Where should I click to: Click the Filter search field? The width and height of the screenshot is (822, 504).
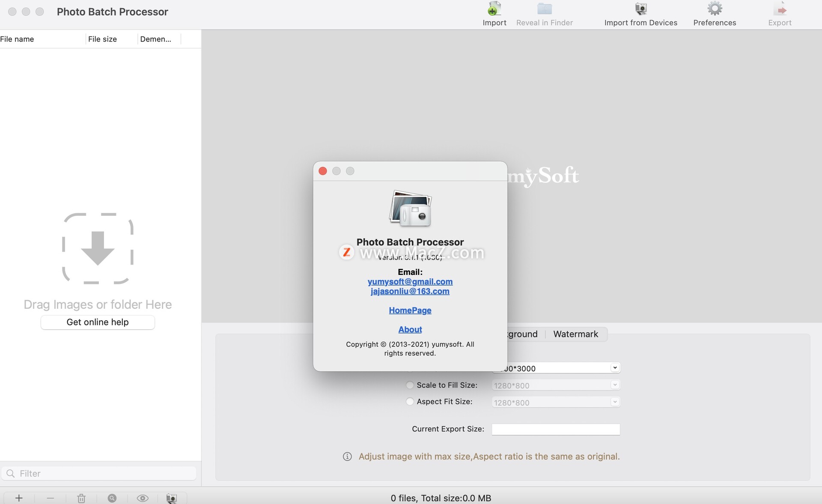pyautogui.click(x=99, y=473)
